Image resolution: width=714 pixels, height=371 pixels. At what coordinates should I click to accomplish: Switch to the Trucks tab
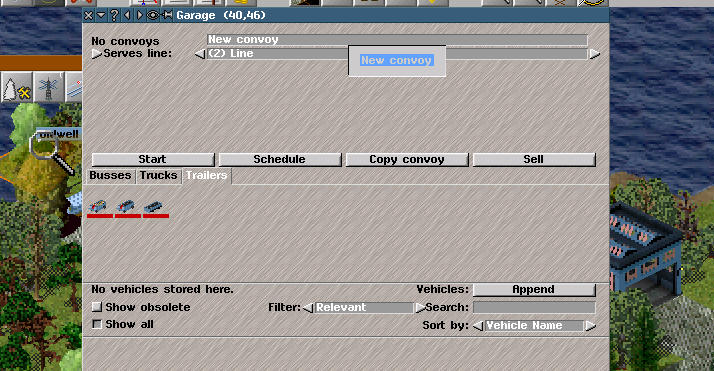[158, 176]
